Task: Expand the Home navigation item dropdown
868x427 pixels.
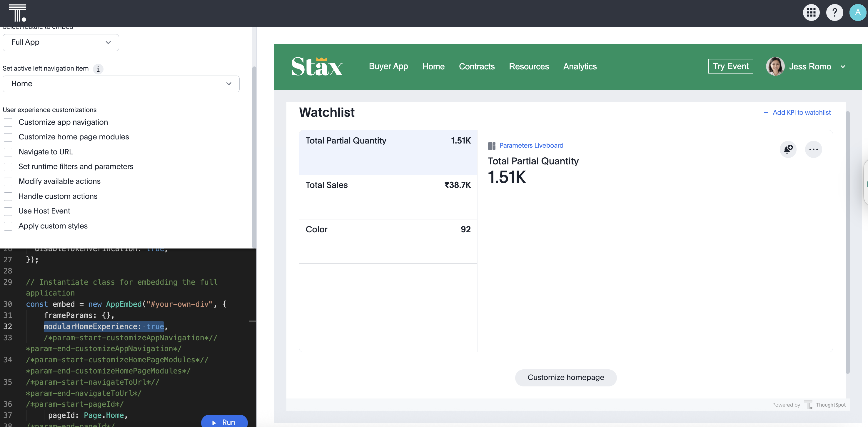Action: pyautogui.click(x=121, y=84)
